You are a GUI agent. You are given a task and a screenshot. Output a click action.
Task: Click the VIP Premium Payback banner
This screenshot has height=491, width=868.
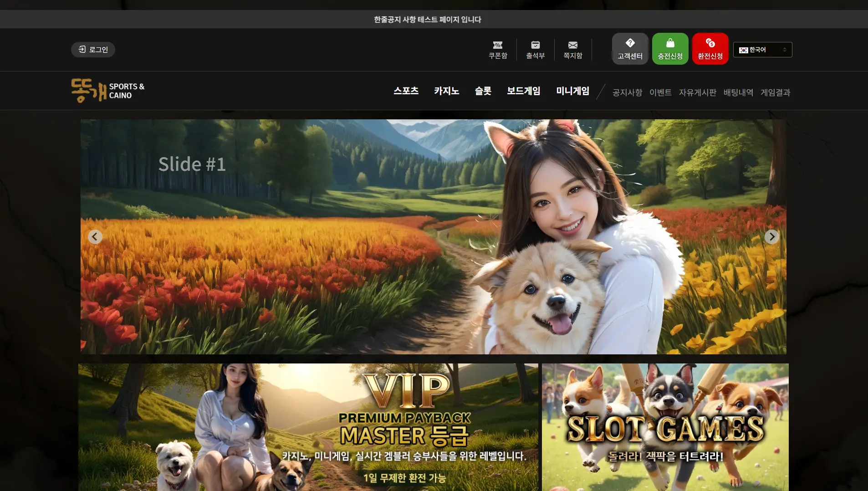pos(308,427)
